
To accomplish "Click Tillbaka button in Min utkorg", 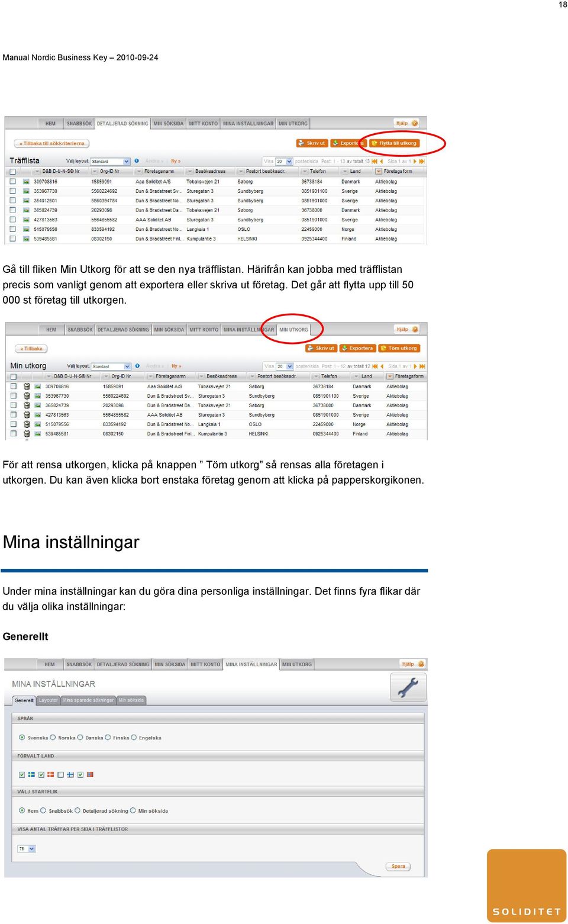I will pos(31,349).
